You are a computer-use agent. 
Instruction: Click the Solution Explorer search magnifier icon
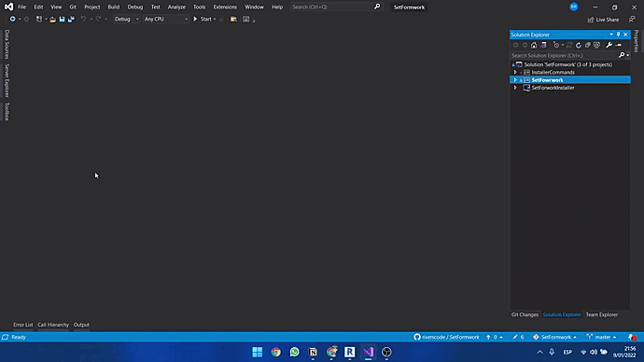(x=622, y=55)
